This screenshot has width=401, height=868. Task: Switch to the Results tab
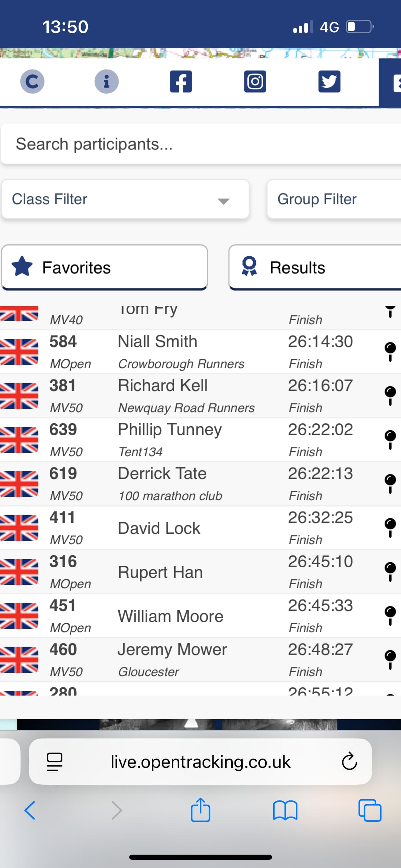(315, 267)
